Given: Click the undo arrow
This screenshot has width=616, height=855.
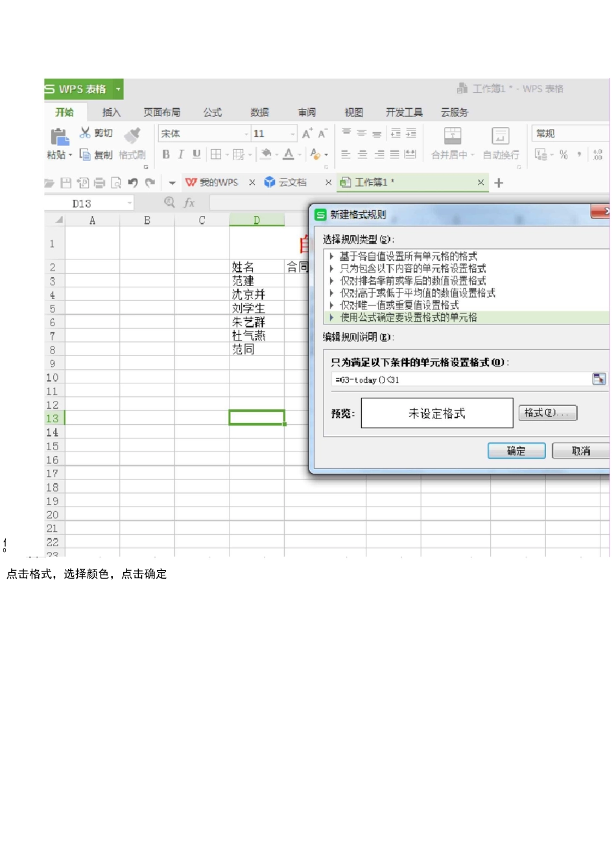Looking at the screenshot, I should [x=133, y=183].
